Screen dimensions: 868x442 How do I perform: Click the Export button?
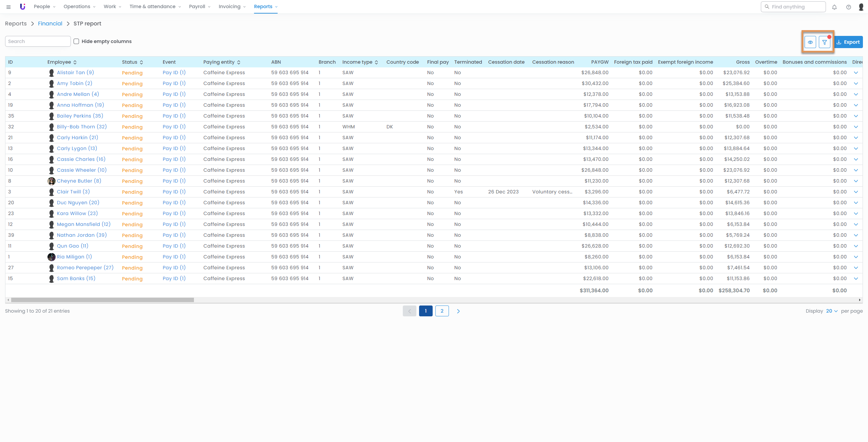(x=848, y=42)
